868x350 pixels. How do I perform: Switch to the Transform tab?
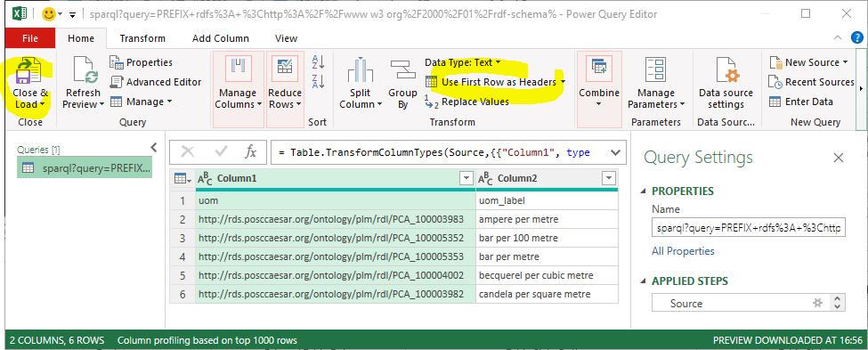point(142,38)
